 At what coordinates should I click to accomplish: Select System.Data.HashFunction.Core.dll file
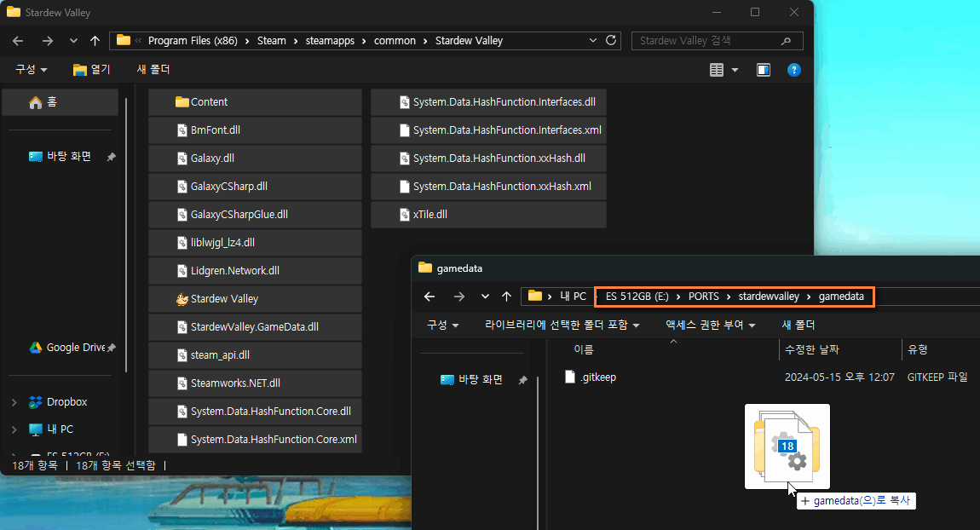(x=255, y=412)
